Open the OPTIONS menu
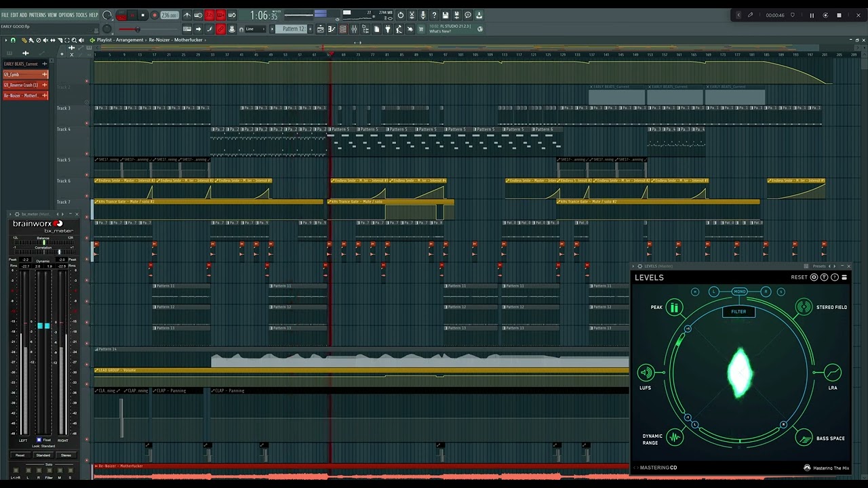 (66, 15)
